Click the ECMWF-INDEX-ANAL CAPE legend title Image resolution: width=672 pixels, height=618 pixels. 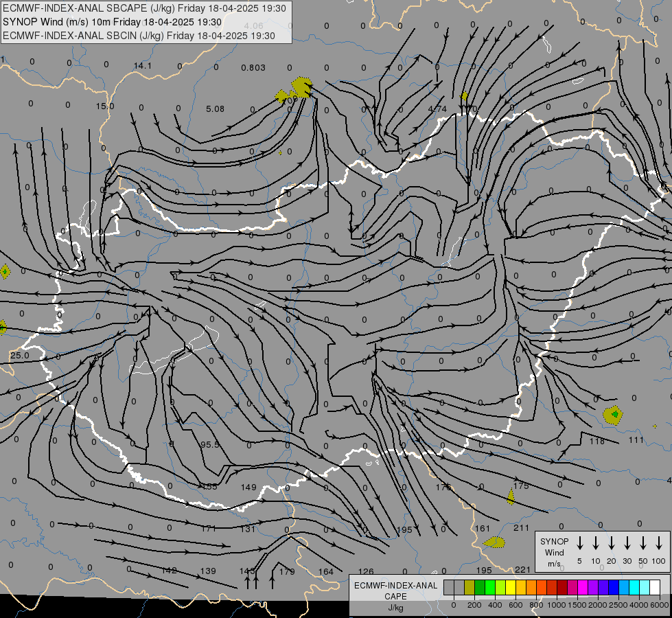395,591
